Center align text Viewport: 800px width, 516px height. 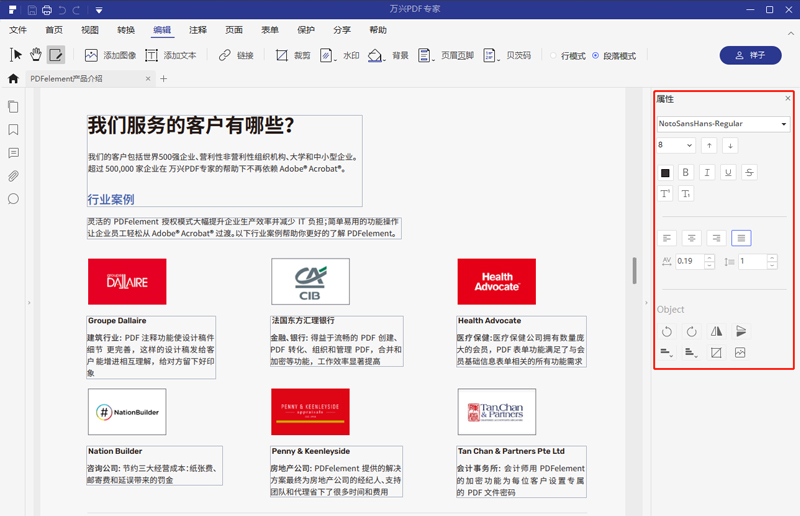pyautogui.click(x=691, y=238)
